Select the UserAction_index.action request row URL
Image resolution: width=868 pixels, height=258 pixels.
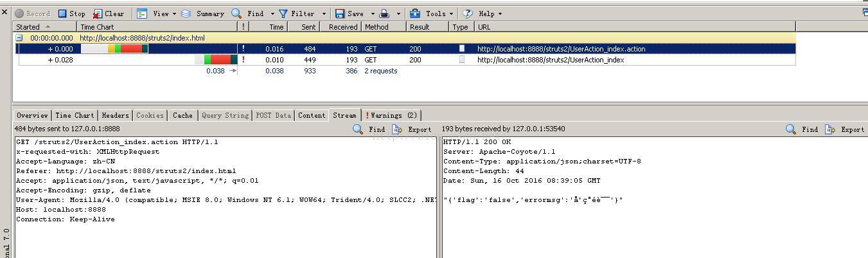pyautogui.click(x=561, y=49)
